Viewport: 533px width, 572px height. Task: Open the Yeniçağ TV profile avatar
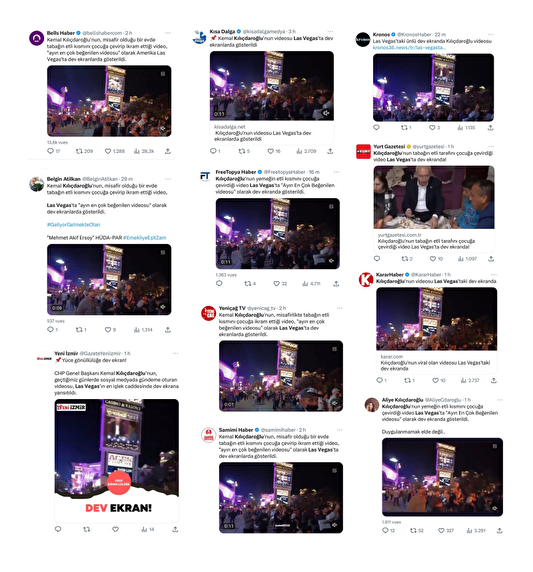click(209, 313)
